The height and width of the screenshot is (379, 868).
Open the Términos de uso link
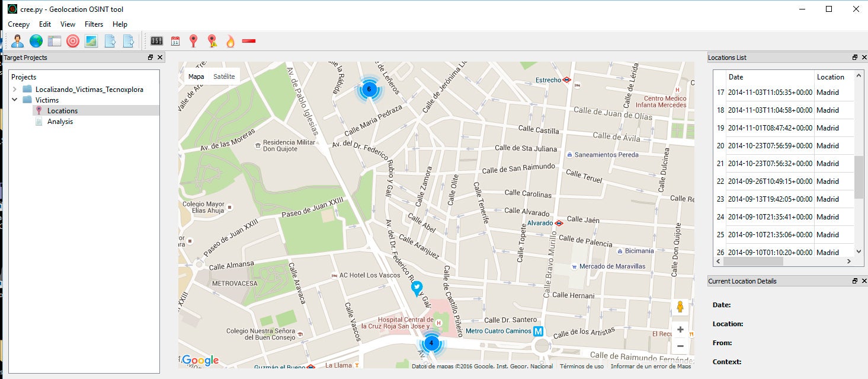(582, 366)
